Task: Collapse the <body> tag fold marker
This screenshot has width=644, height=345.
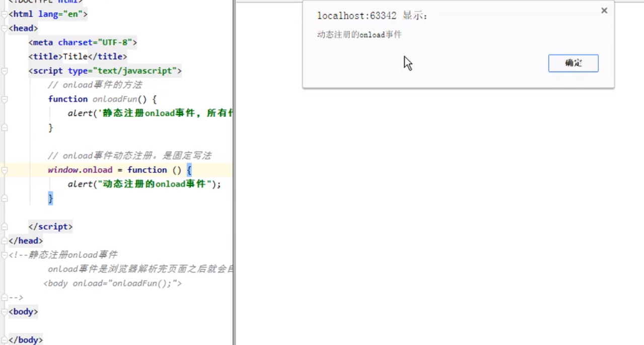Action: [5, 312]
